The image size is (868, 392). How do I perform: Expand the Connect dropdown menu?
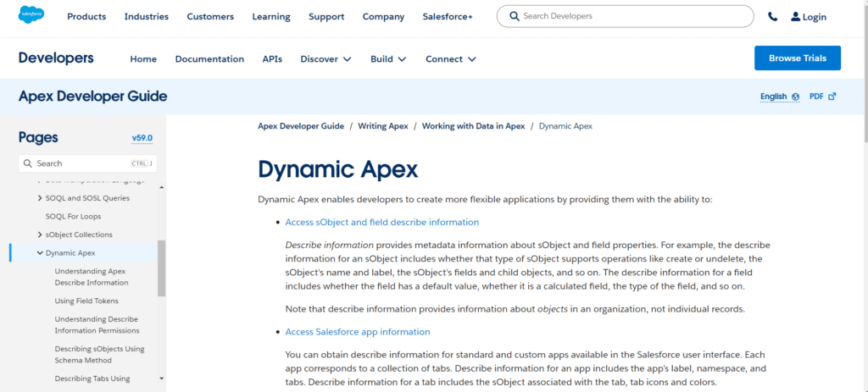471,59
